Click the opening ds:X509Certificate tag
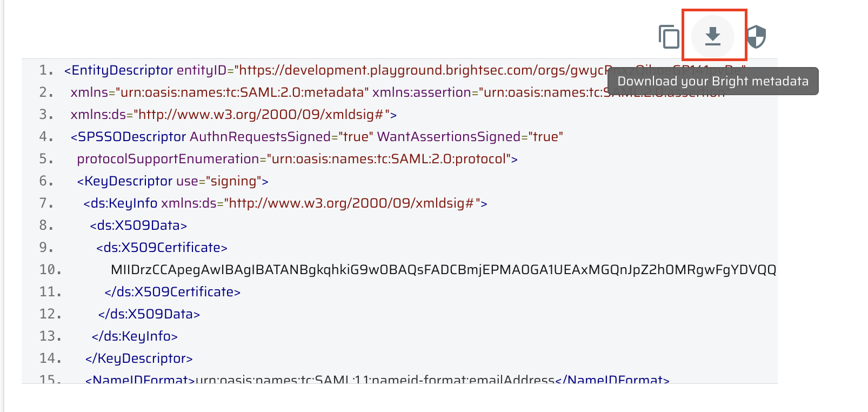The image size is (868, 412). (x=162, y=248)
